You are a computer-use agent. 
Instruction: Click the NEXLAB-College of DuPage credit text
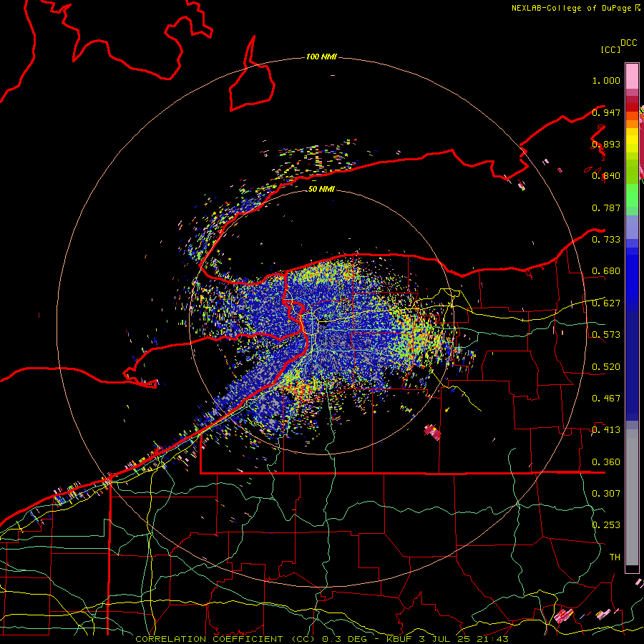click(572, 8)
